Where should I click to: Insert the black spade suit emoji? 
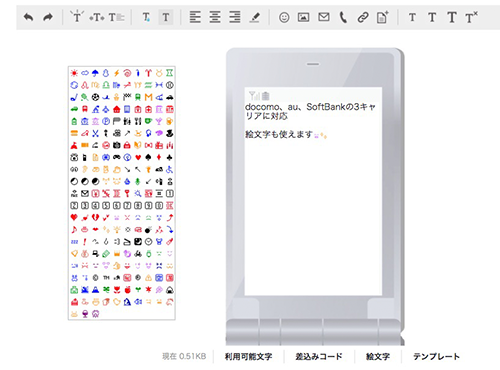(148, 157)
